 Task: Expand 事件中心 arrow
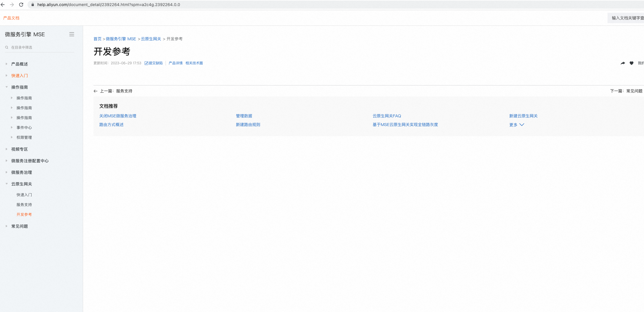coord(12,127)
